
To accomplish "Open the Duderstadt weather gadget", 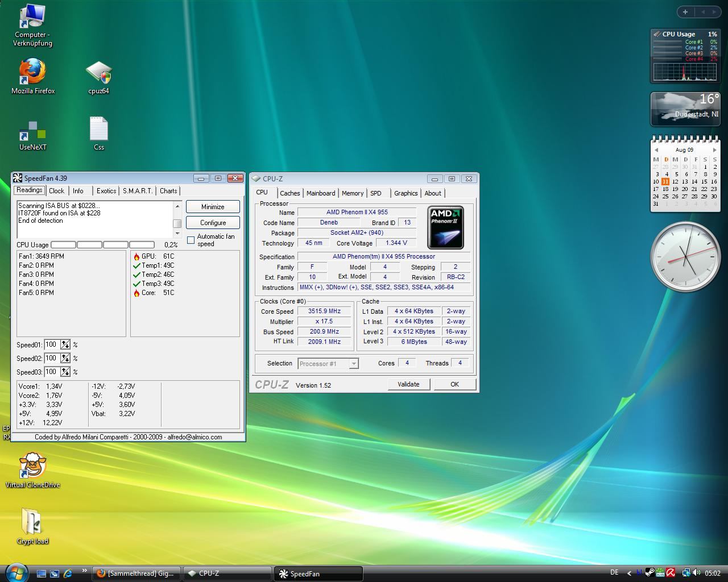I will (x=685, y=109).
